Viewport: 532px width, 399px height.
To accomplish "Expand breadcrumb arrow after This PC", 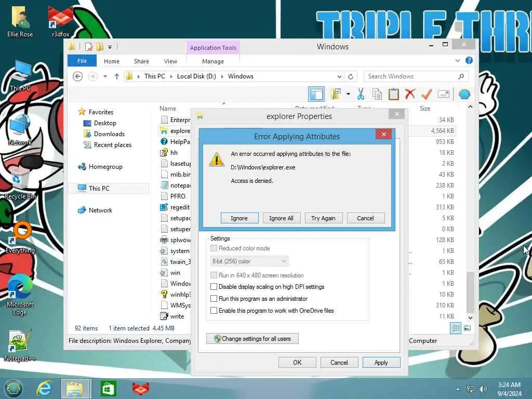I will [x=171, y=76].
